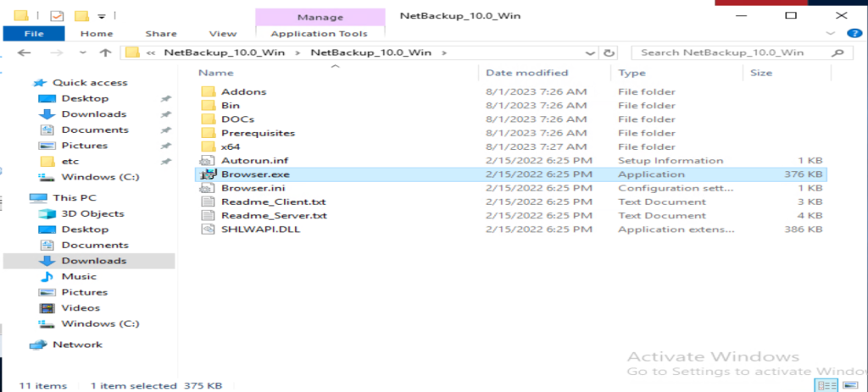Viewport: 868px width, 392px height.
Task: Open the Application Tools tab
Action: tap(320, 34)
